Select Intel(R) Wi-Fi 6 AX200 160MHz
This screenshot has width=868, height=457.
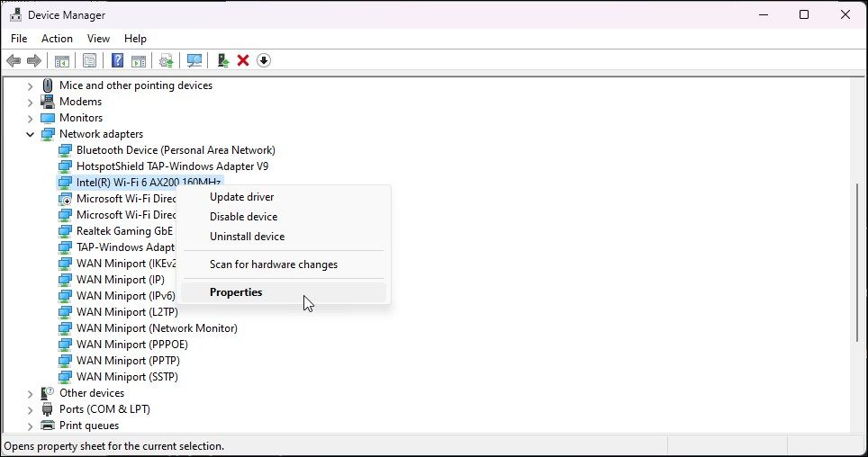(x=149, y=182)
